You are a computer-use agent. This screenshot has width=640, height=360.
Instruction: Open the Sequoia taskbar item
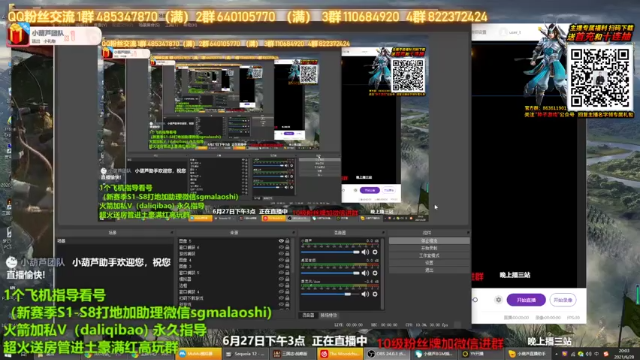pos(246,353)
